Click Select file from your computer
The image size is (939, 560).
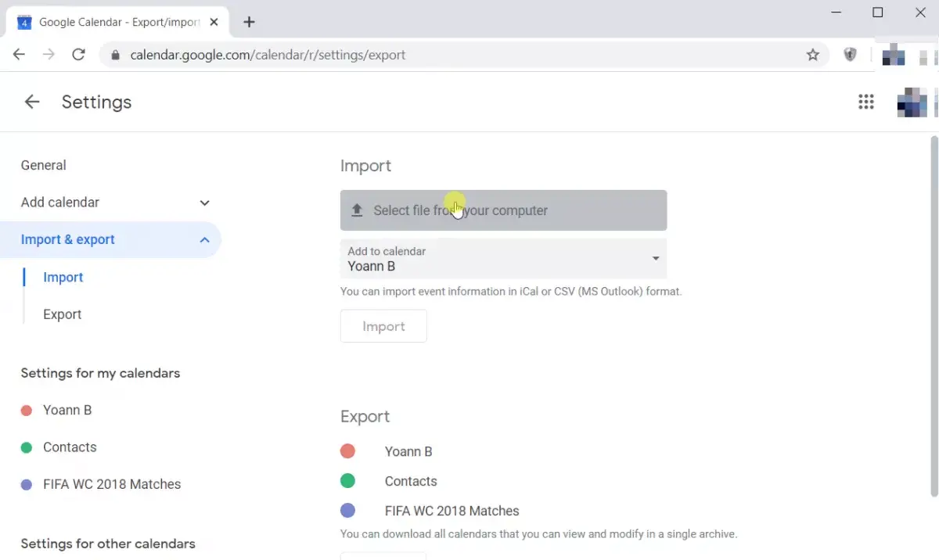(x=503, y=210)
